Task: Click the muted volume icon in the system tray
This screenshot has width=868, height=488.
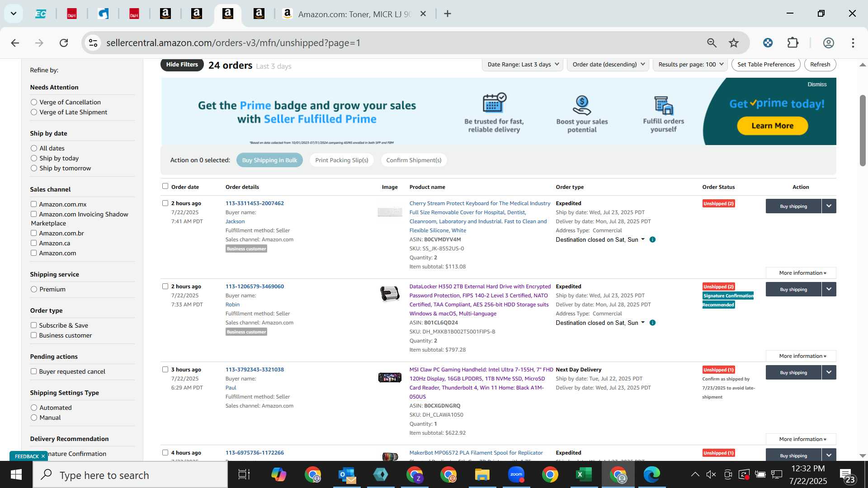Action: pos(711,474)
